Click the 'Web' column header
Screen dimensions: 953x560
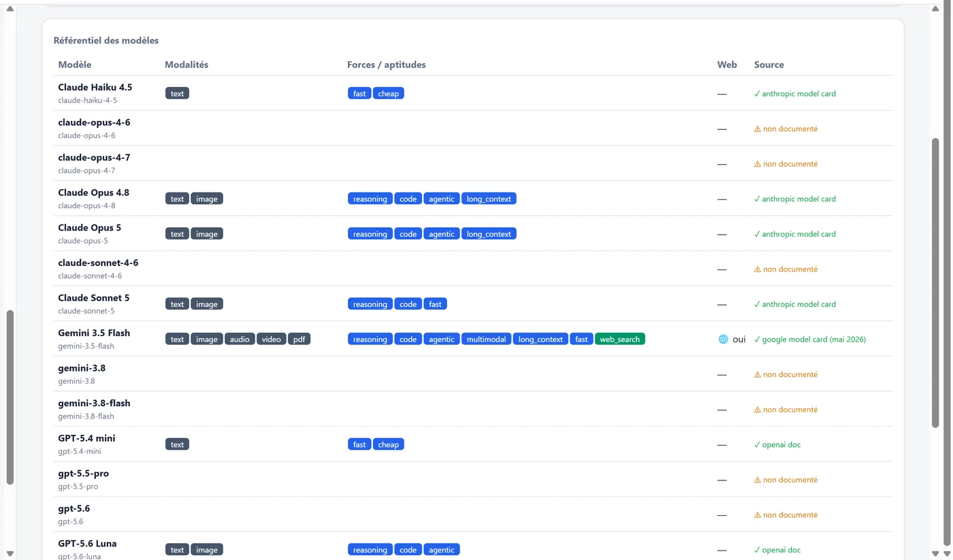tap(727, 65)
